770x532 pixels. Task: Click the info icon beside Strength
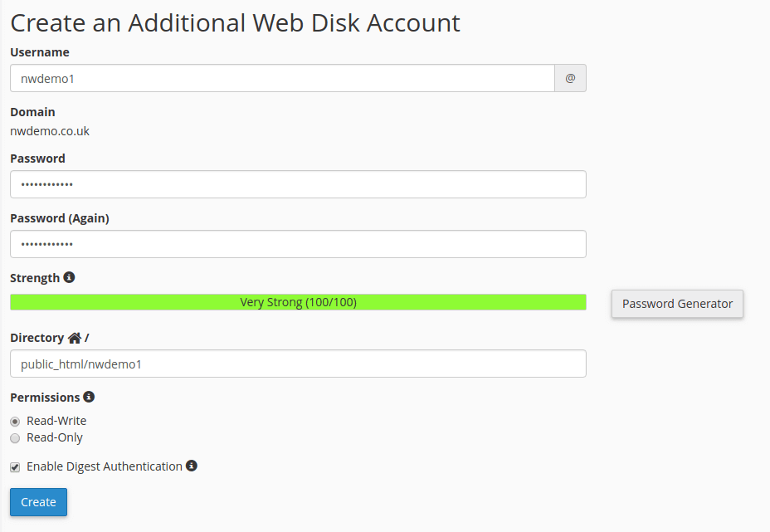tap(69, 277)
